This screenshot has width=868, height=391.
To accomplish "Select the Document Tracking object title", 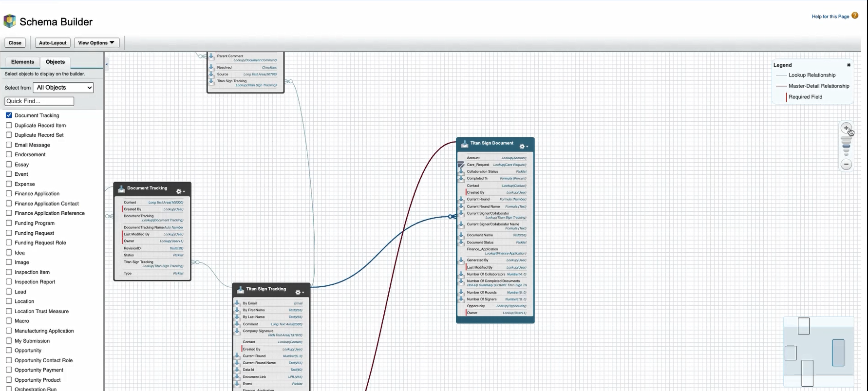I will [147, 188].
